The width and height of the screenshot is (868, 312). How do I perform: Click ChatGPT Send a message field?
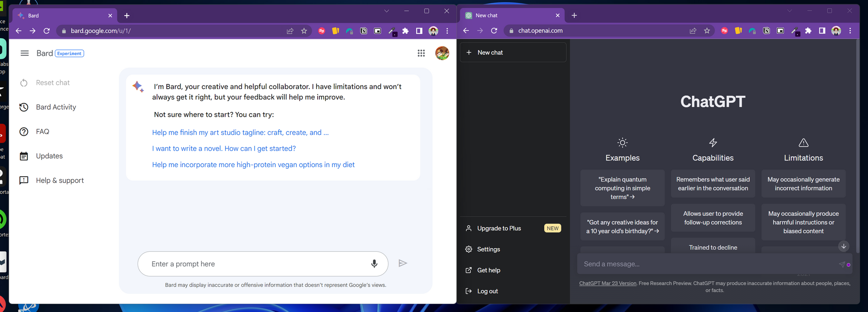click(x=707, y=264)
